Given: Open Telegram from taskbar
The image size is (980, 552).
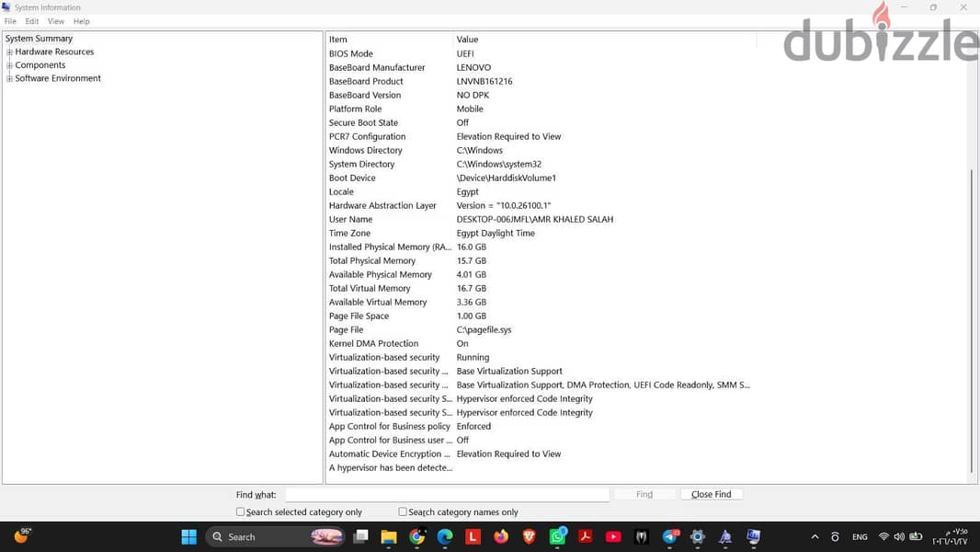Looking at the screenshot, I should 670,536.
